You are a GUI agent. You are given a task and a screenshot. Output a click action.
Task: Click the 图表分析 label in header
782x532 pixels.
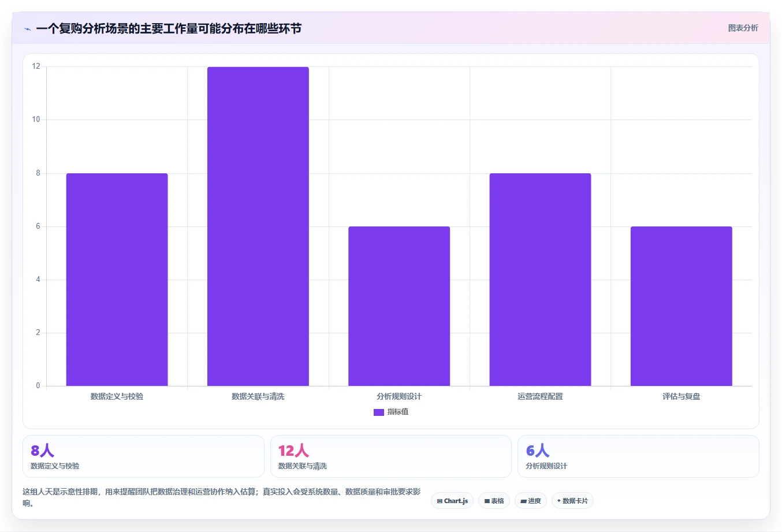coord(743,28)
